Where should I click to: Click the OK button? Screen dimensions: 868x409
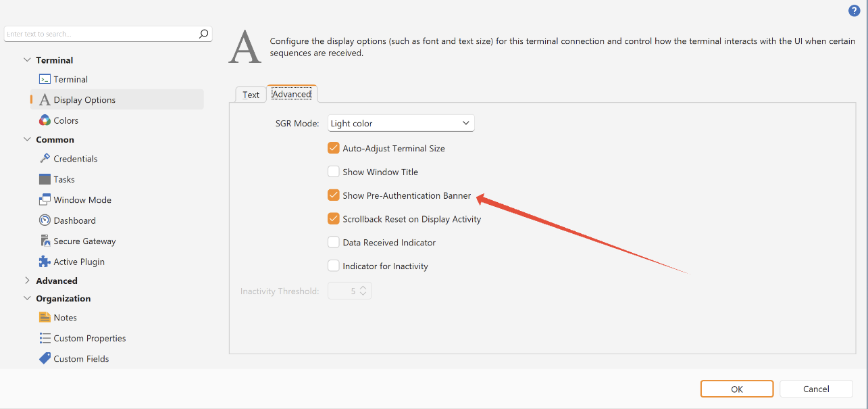pos(736,389)
